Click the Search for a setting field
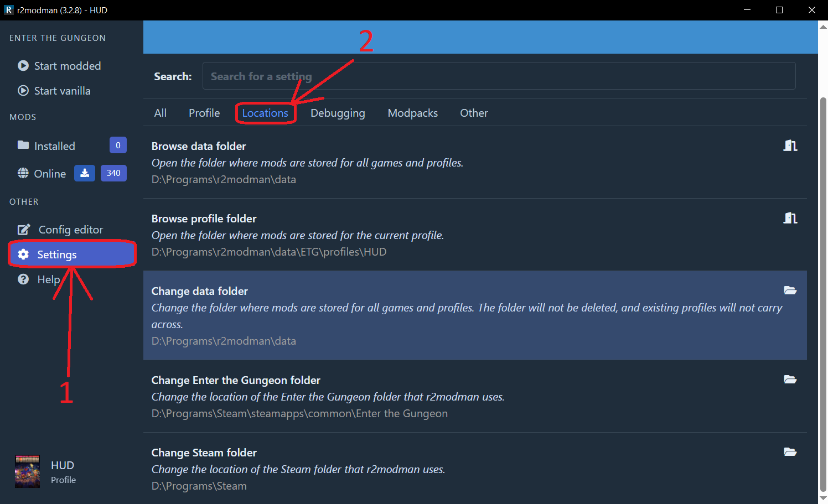The height and width of the screenshot is (504, 828). pos(499,76)
